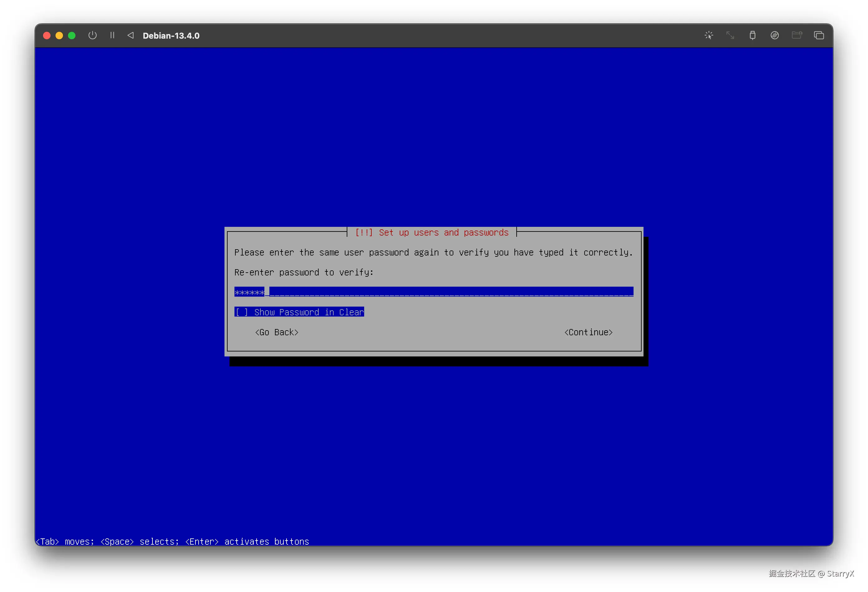
Task: Click the left-pointing triangle restart icon
Action: [130, 36]
